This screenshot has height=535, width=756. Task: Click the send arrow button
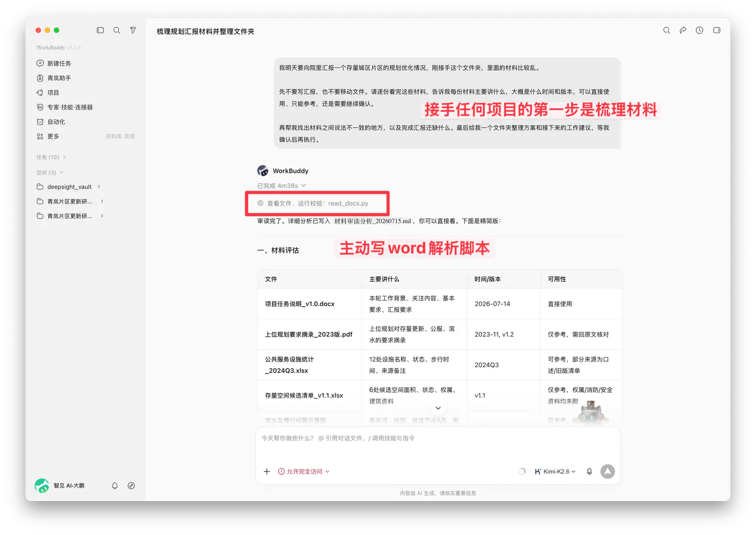click(x=608, y=472)
